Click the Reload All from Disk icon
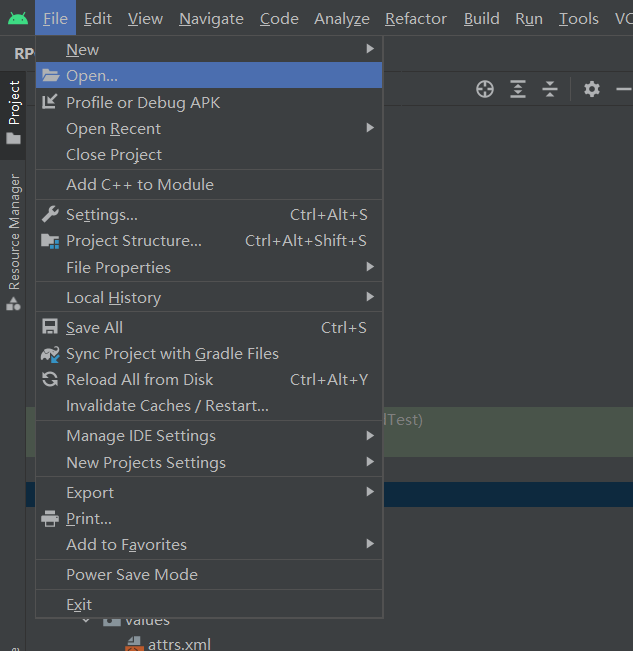Screen dimensions: 633x651 point(50,379)
